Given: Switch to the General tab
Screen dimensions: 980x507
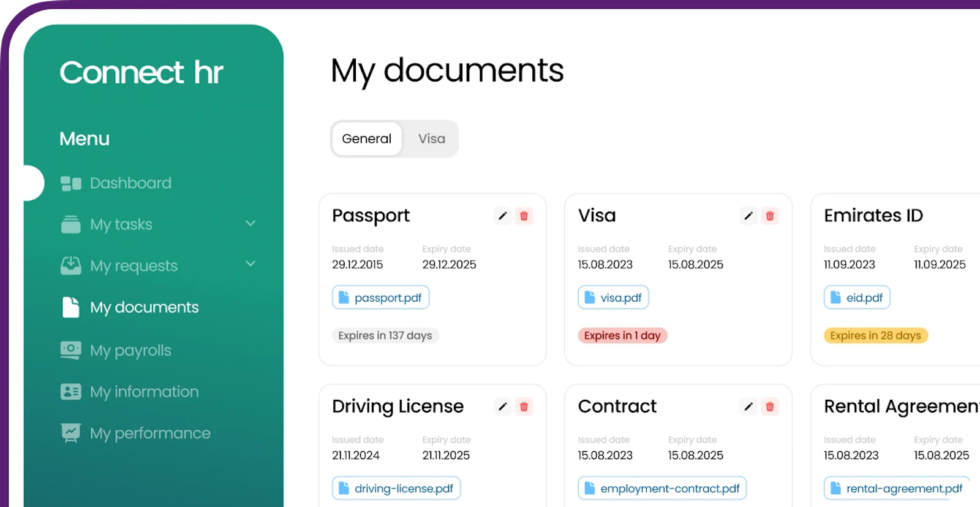Looking at the screenshot, I should pos(366,139).
